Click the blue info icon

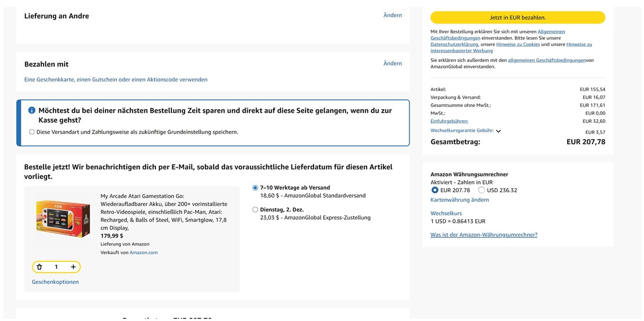(x=32, y=110)
